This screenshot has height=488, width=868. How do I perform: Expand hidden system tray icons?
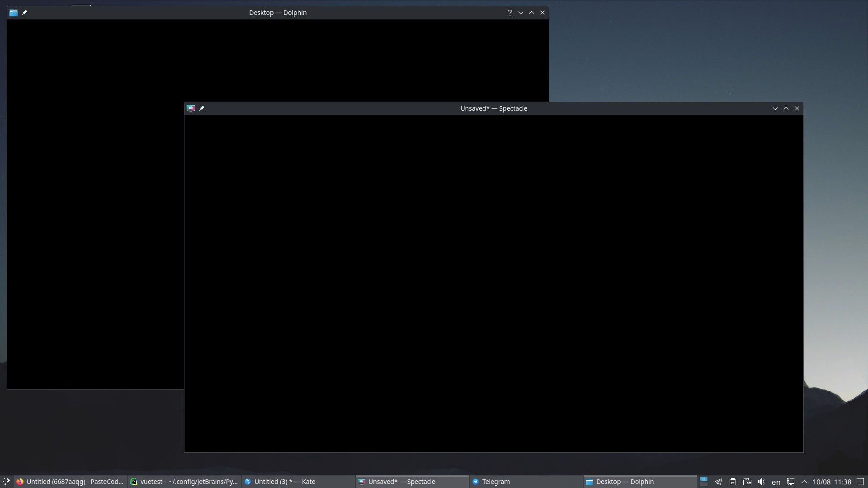point(805,482)
